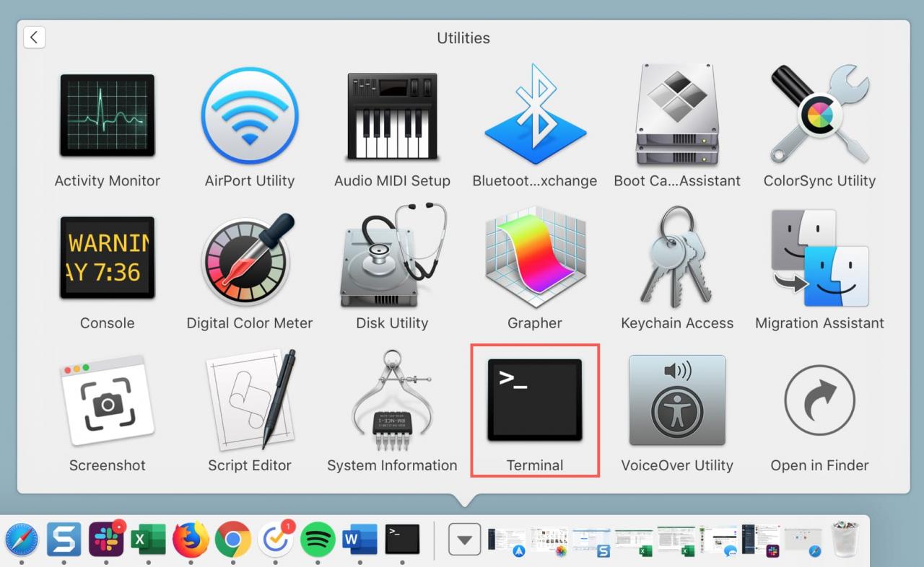The image size is (924, 567).
Task: Open Keychain Access
Action: click(x=677, y=258)
